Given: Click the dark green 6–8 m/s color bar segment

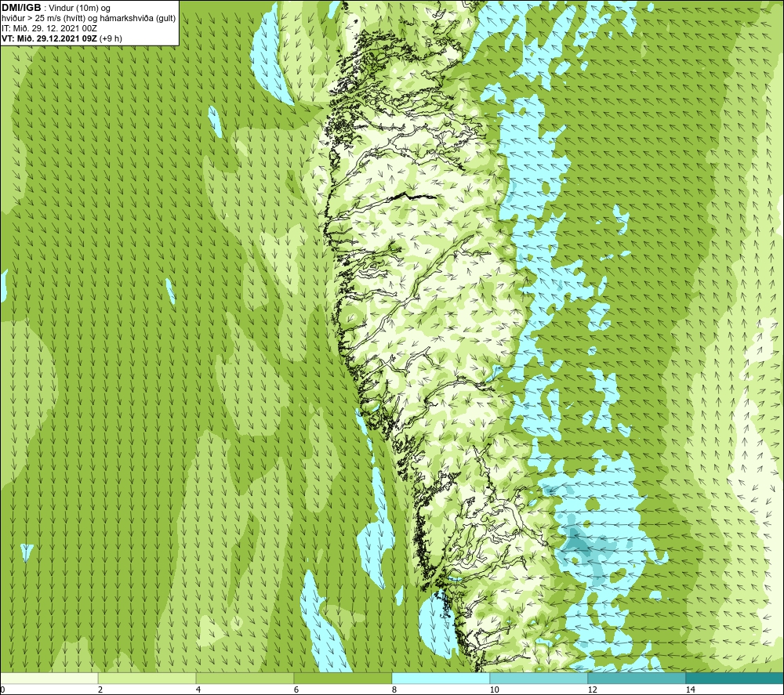Looking at the screenshot, I should coord(343,678).
